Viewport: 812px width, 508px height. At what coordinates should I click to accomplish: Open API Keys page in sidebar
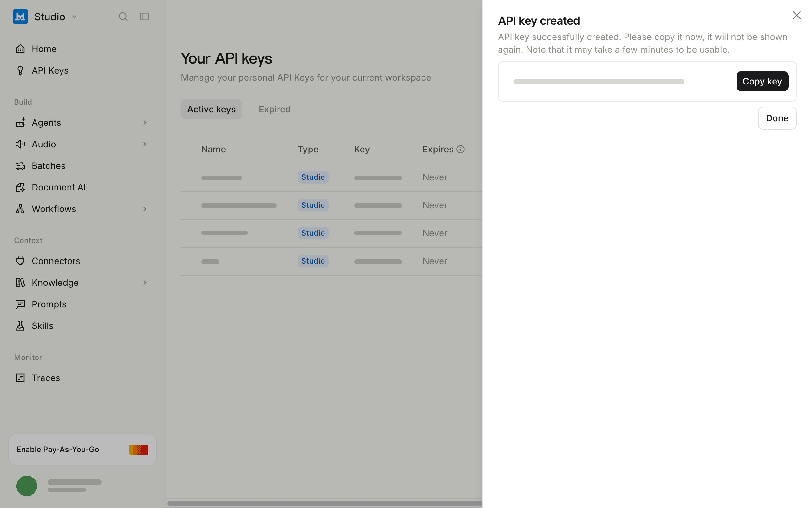(82, 70)
